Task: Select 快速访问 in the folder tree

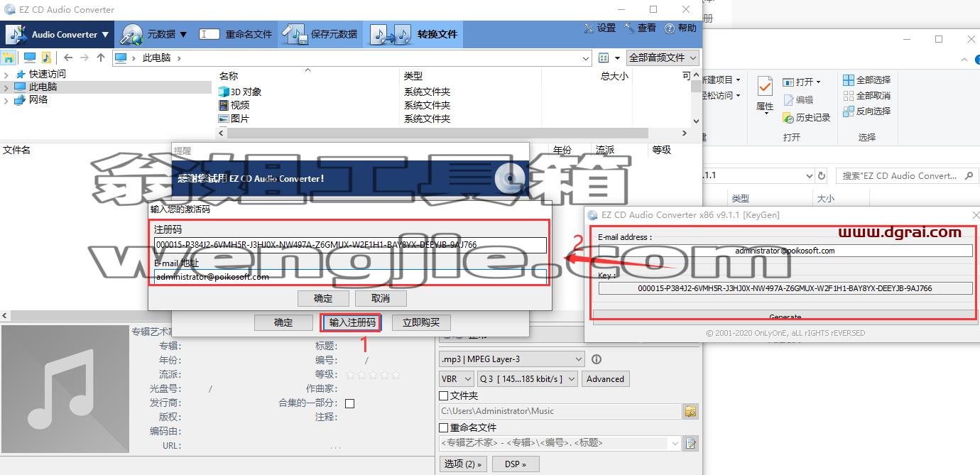Action: (47, 74)
